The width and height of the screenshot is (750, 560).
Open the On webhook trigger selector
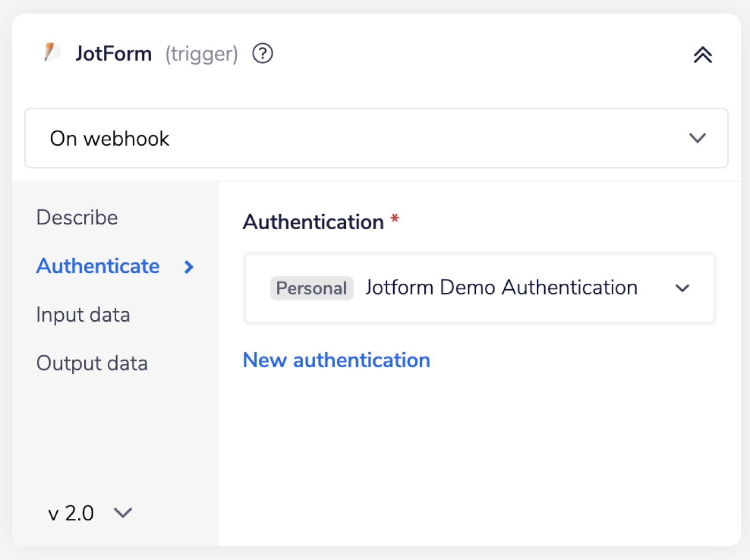pos(375,138)
